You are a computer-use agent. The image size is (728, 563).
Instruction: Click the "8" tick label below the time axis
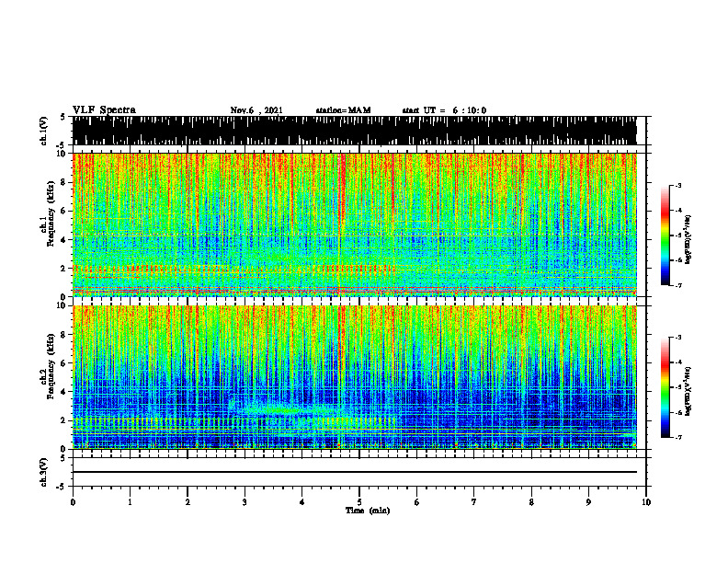coord(531,502)
